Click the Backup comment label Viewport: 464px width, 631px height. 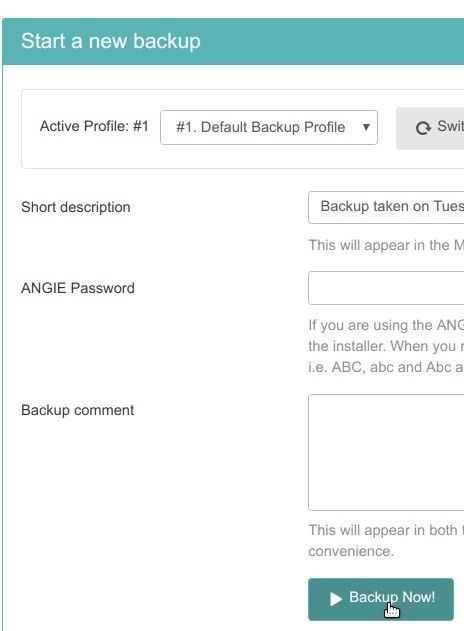[78, 410]
